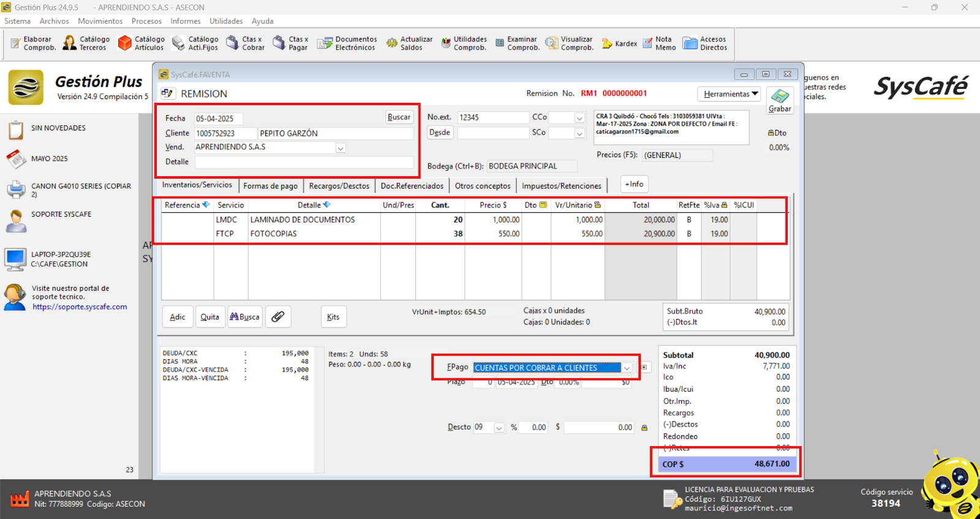
Task: Toggle the lock icon in %Iva header
Action: click(x=725, y=205)
